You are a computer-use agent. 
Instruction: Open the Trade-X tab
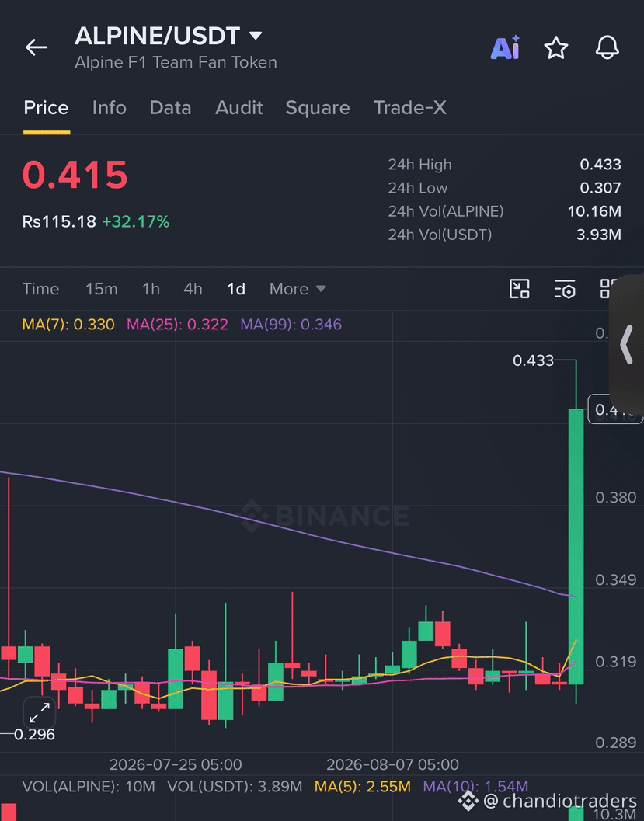(410, 108)
